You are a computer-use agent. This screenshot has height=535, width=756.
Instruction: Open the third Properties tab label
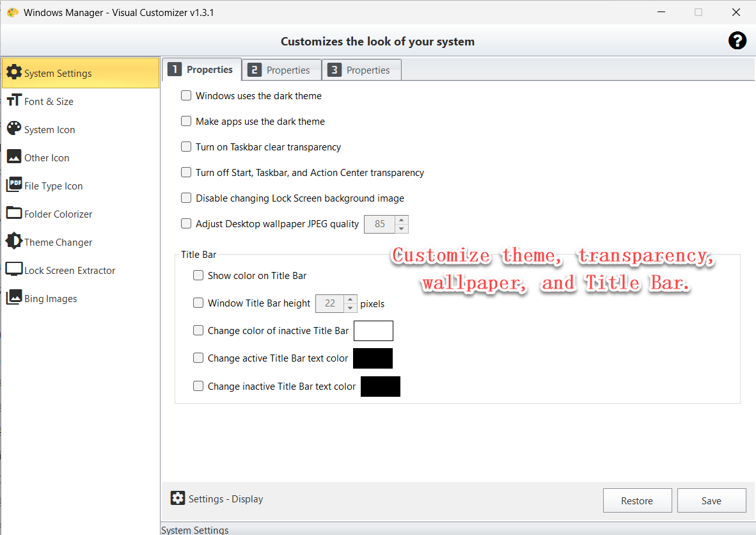tap(368, 70)
